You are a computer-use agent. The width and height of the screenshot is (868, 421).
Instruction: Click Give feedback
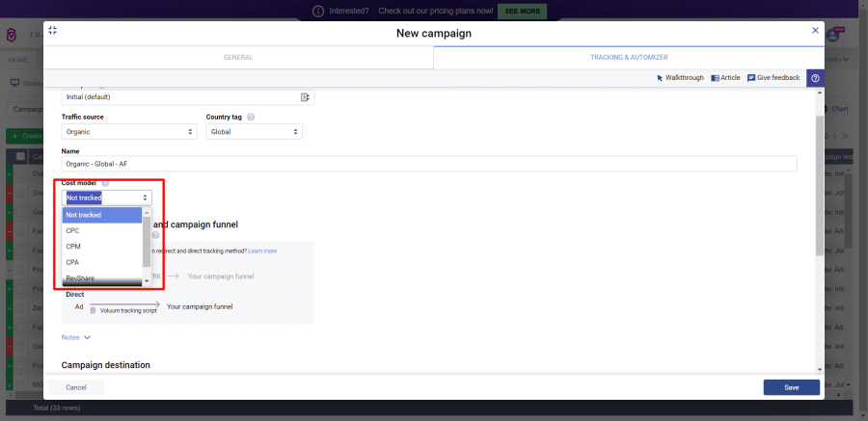[773, 78]
